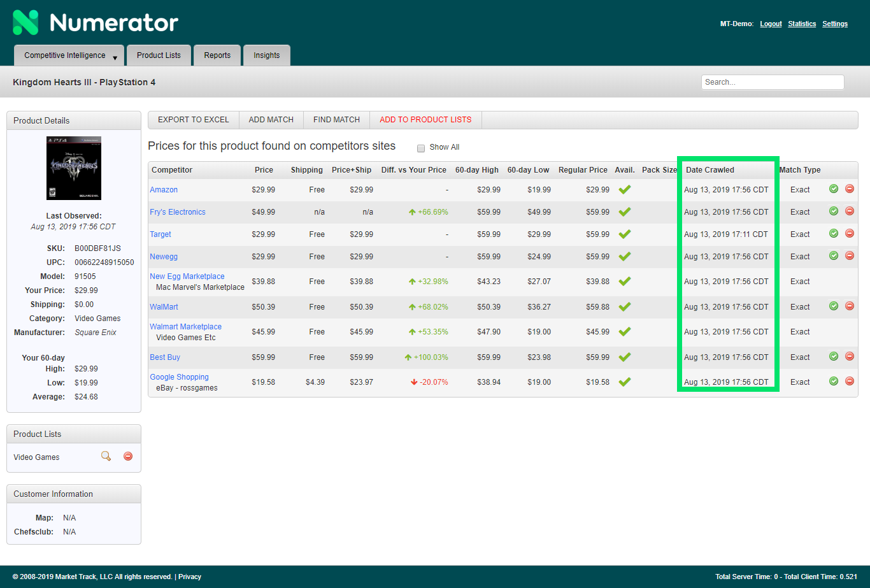Viewport: 870px width, 588px height.
Task: Switch to the Insights tab
Action: pos(266,55)
